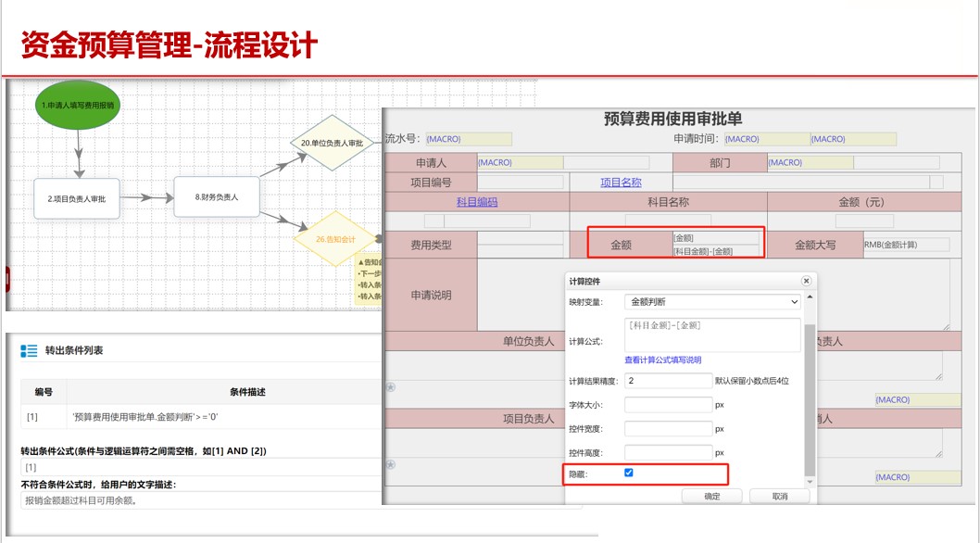Click the 科目名称 column header

point(668,201)
